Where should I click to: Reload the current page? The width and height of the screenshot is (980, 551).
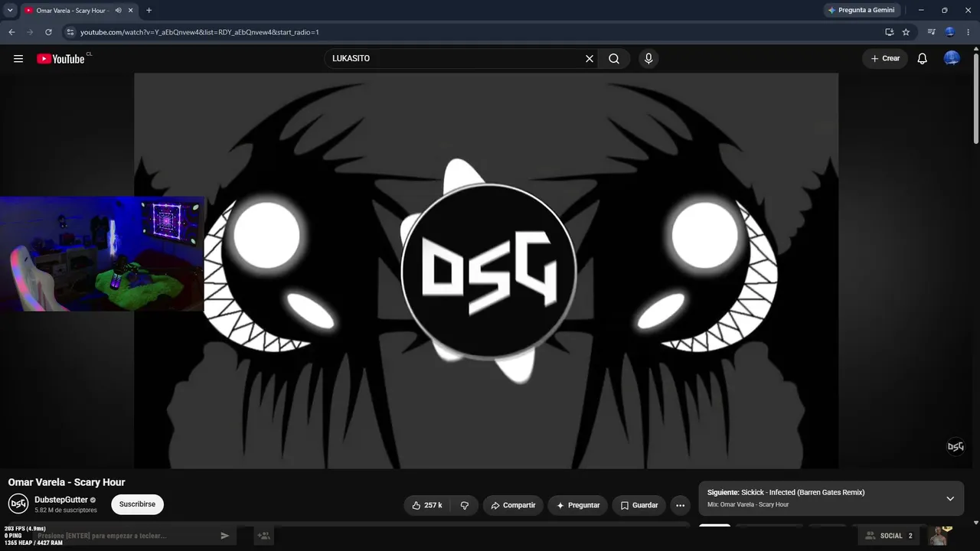[48, 32]
